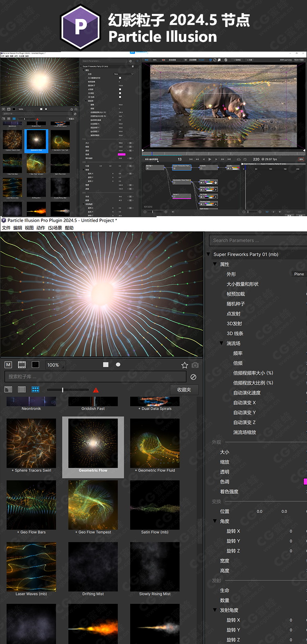Jump to first frame in stage transport
The image size is (307, 644).
[191, 159]
